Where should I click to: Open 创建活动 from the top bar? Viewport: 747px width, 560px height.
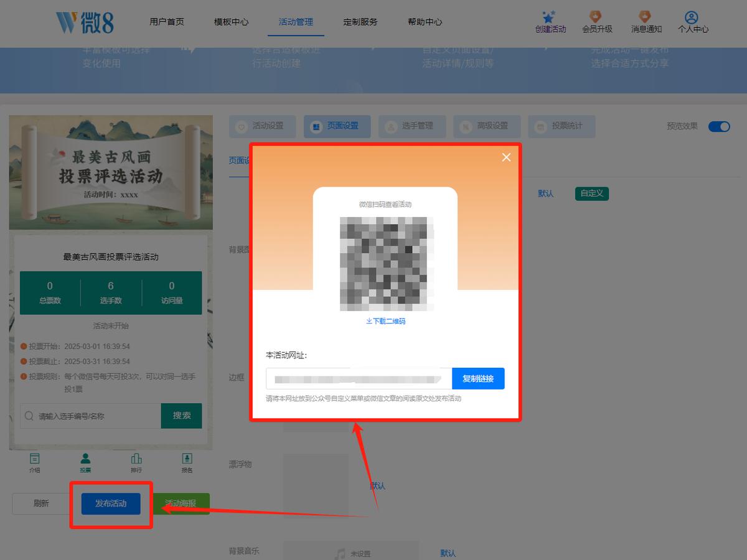point(550,22)
